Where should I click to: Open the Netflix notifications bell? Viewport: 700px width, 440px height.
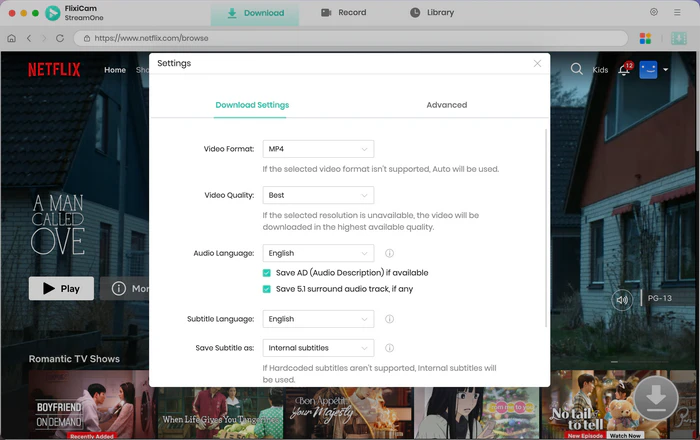(624, 70)
